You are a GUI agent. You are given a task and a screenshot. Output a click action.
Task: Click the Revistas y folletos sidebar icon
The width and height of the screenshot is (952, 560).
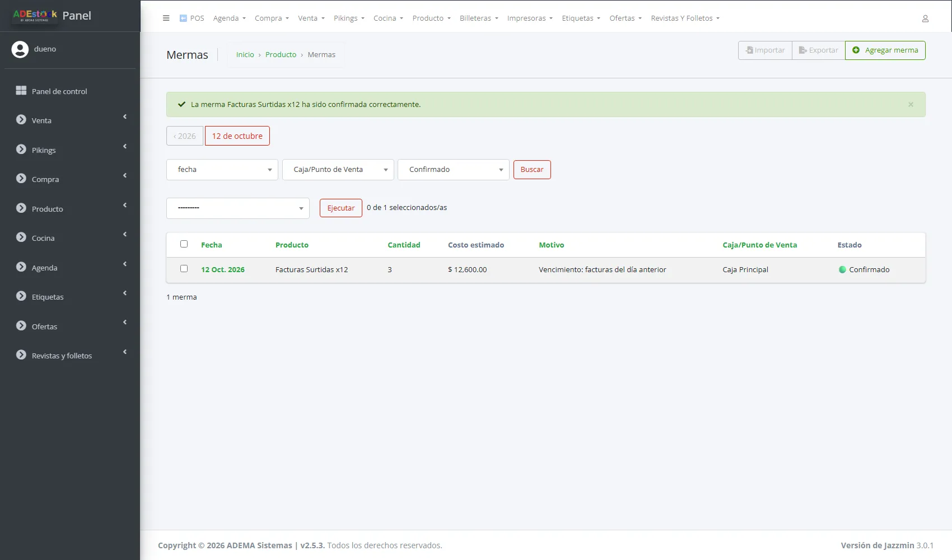coord(21,355)
